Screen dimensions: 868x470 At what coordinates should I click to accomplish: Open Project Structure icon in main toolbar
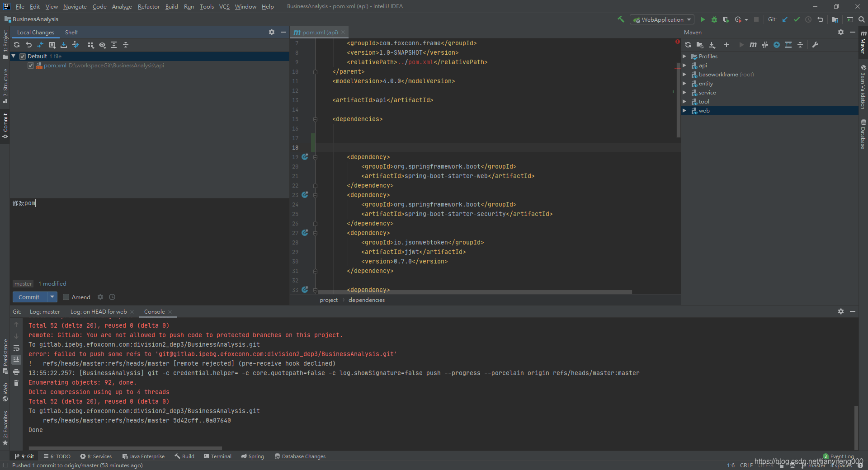(835, 19)
